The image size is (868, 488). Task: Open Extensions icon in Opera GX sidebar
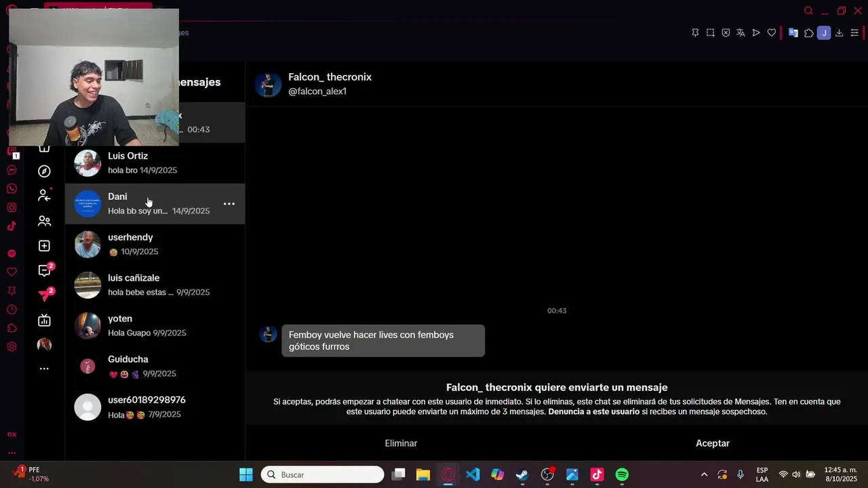coord(12,328)
